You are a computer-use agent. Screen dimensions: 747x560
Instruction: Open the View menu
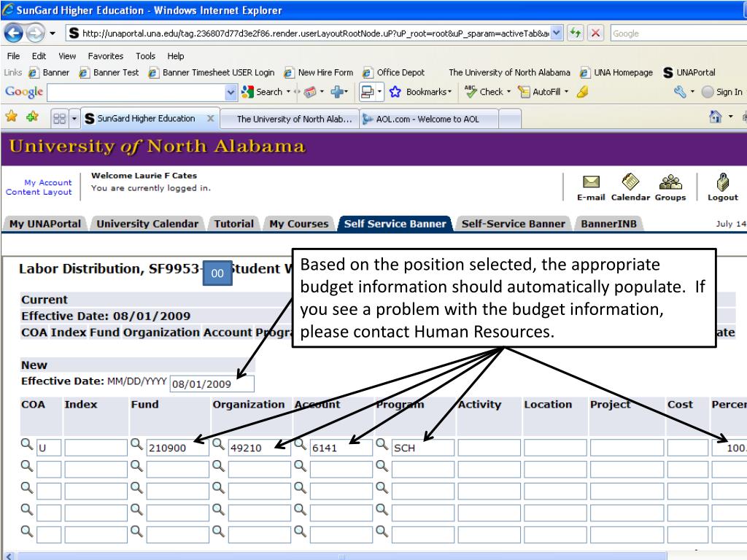67,56
